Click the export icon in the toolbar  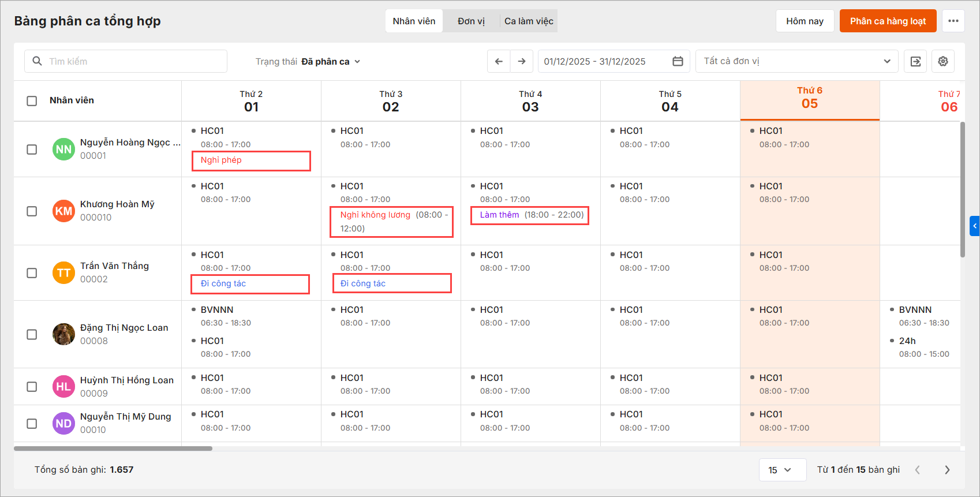click(915, 61)
